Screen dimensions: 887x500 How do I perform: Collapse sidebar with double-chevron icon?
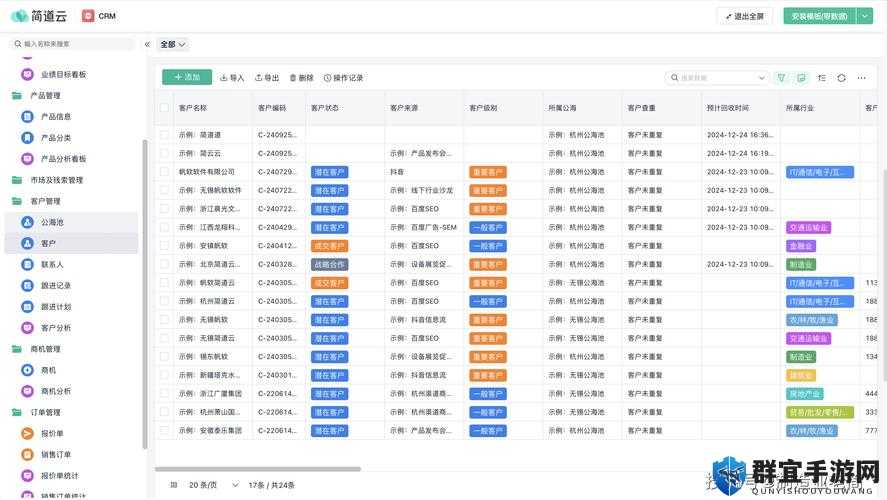click(x=147, y=44)
